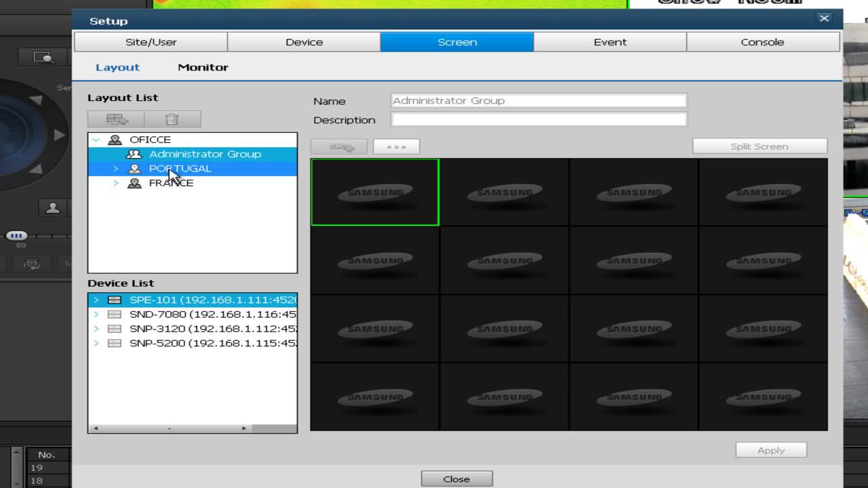Image resolution: width=868 pixels, height=488 pixels.
Task: Click the Device List scroll right arrow
Action: click(244, 428)
